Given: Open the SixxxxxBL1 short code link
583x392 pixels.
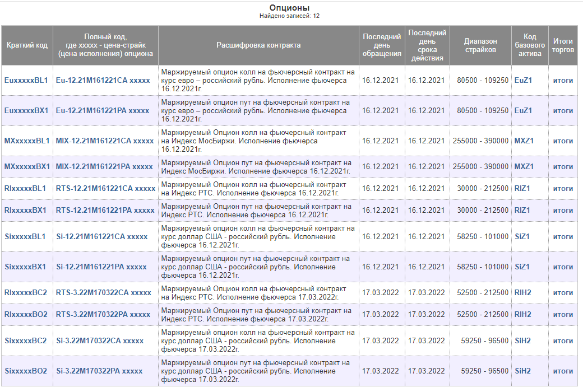Looking at the screenshot, I should [x=25, y=236].
